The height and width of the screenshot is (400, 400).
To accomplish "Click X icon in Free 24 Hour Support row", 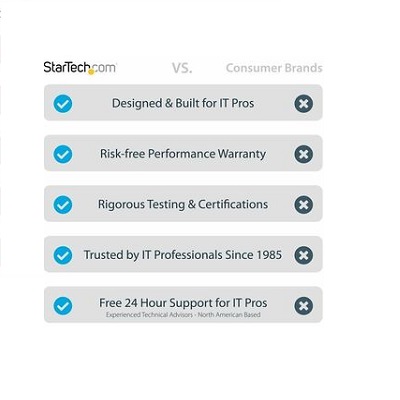I will 304,306.
